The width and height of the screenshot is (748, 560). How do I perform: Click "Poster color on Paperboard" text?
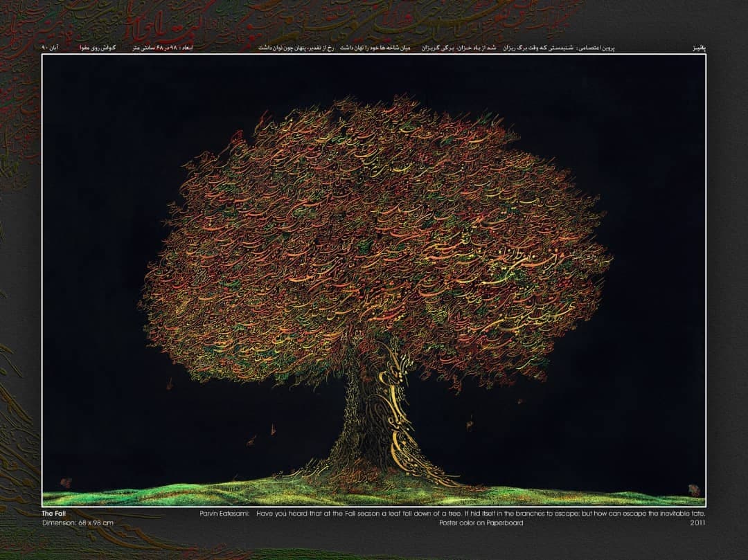[x=481, y=523]
